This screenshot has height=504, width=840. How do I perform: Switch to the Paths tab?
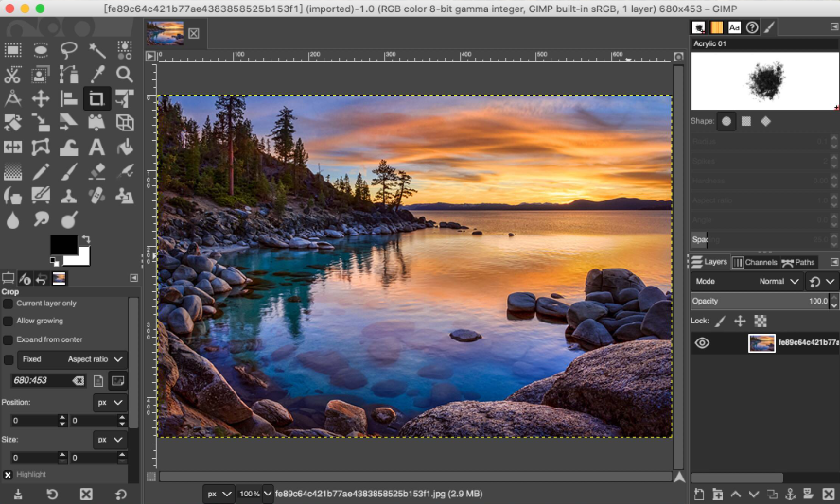[x=799, y=262]
